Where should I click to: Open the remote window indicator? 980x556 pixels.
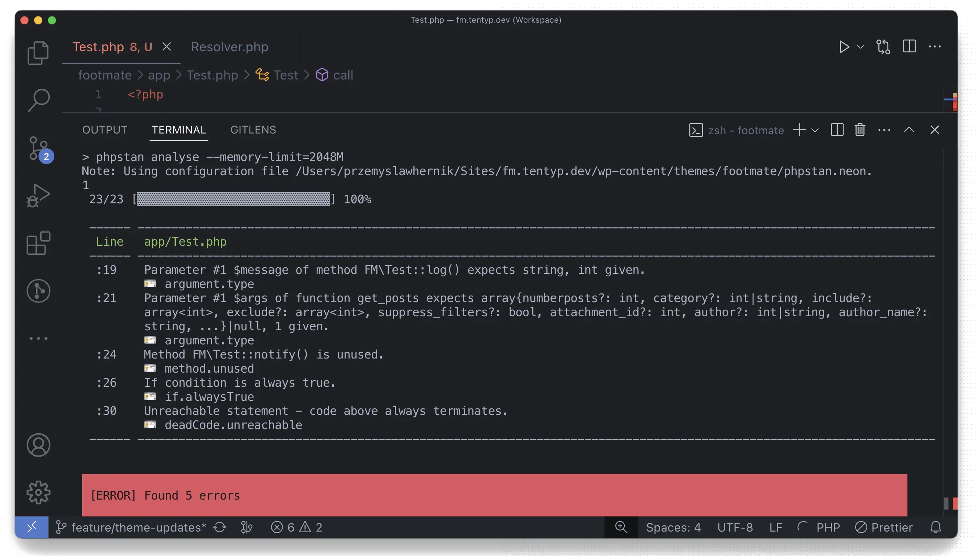click(x=31, y=527)
